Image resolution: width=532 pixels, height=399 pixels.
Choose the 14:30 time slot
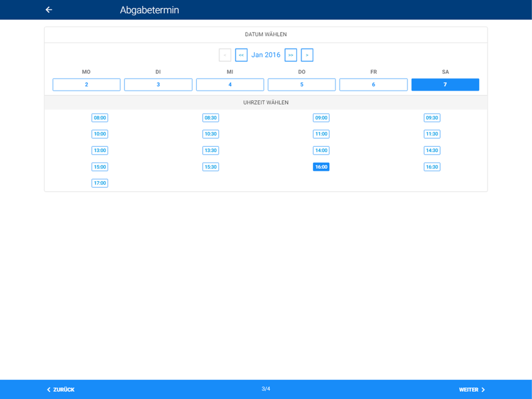pyautogui.click(x=432, y=151)
